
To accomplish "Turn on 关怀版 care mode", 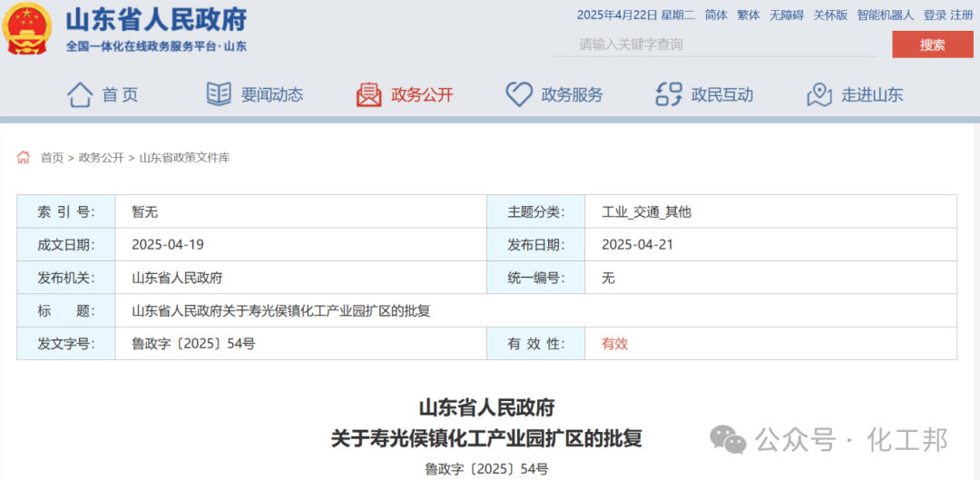I will [x=829, y=15].
